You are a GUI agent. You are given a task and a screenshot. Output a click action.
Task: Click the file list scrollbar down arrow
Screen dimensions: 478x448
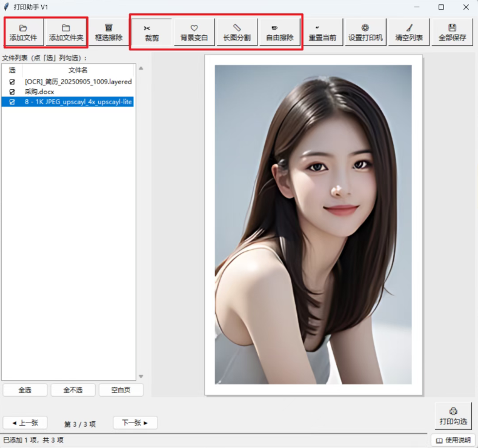[141, 376]
